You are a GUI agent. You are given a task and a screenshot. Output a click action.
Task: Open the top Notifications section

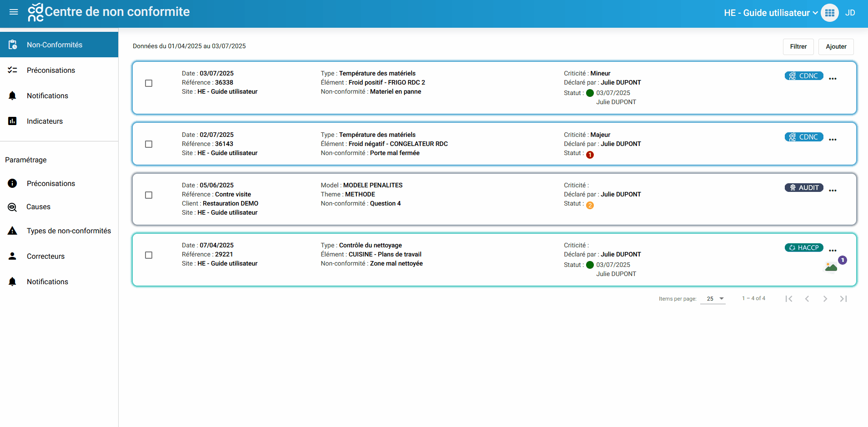59,95
